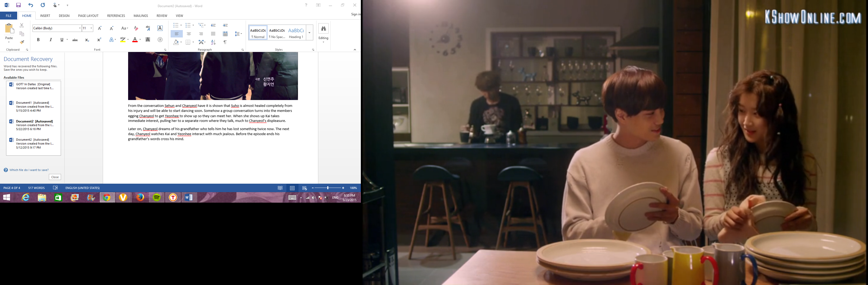Toggle Strikethrough formatting

75,40
